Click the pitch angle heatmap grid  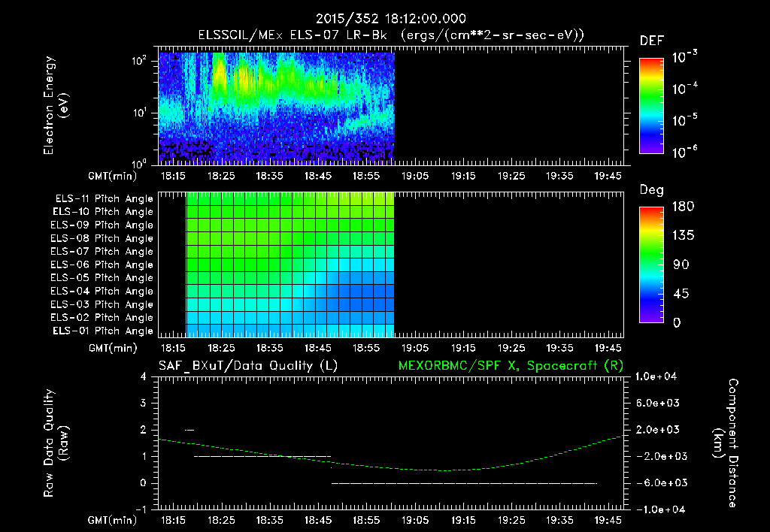click(290, 264)
